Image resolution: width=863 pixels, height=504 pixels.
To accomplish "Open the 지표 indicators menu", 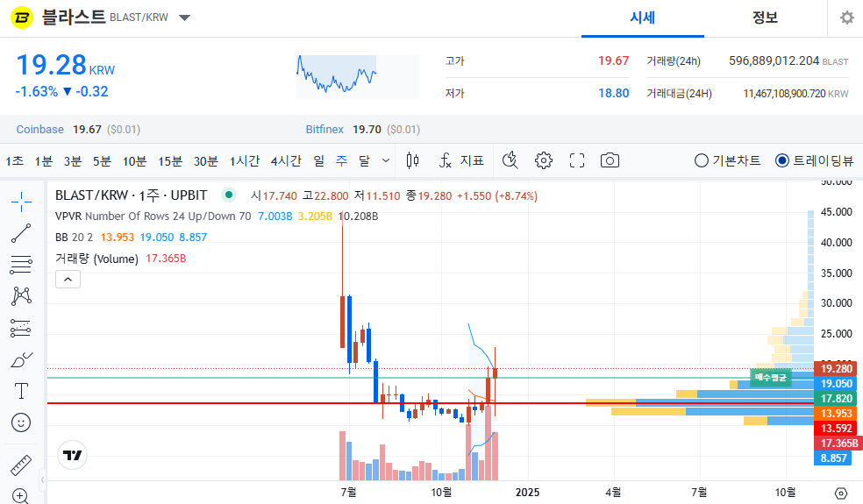I will pyautogui.click(x=462, y=160).
